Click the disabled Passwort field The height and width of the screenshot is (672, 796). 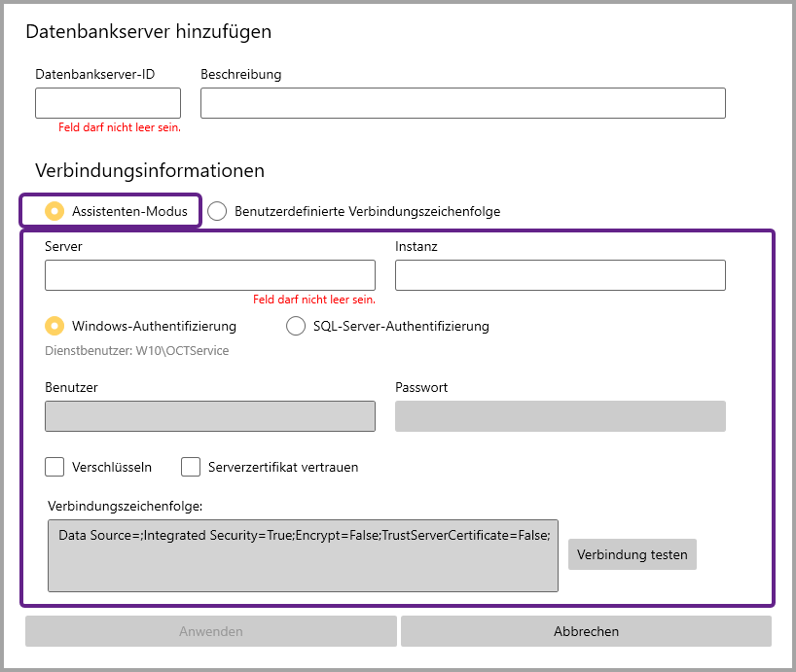(x=560, y=416)
